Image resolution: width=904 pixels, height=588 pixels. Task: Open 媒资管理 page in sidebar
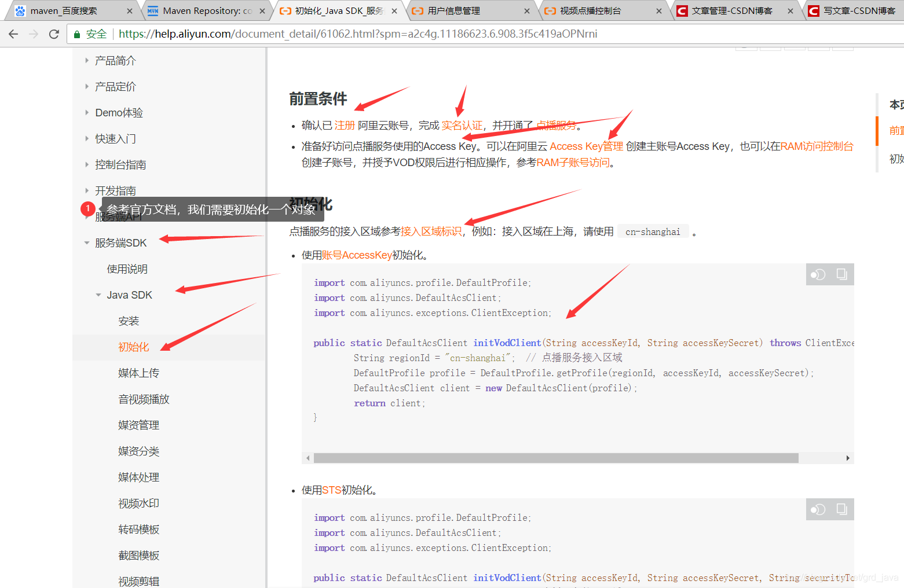pyautogui.click(x=138, y=425)
